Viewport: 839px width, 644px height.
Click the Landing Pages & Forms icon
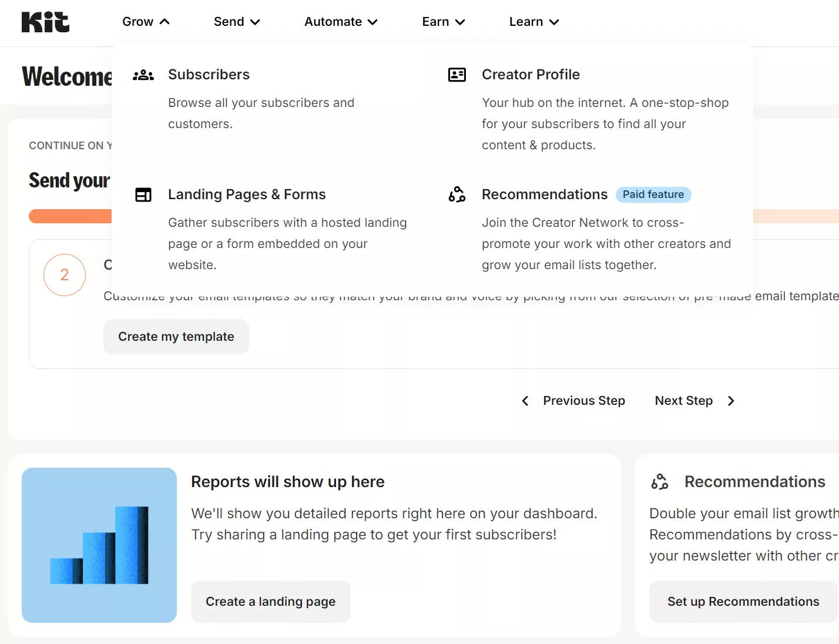143,194
